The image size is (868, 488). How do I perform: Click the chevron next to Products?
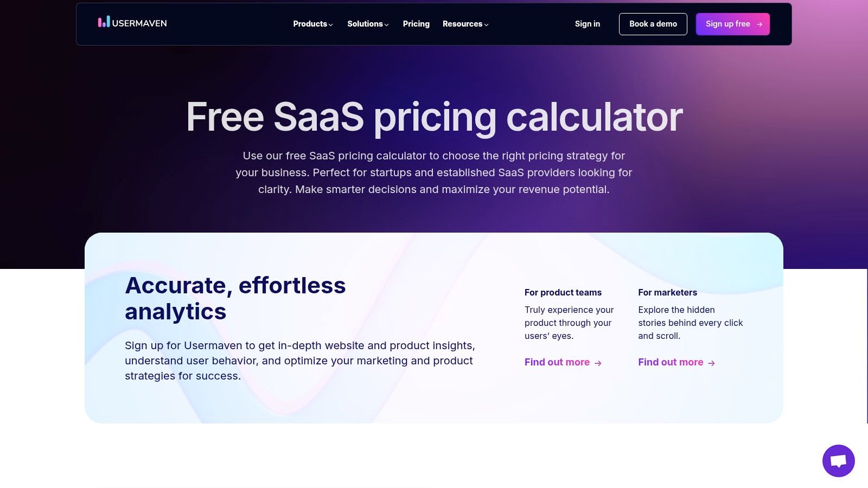click(330, 24)
